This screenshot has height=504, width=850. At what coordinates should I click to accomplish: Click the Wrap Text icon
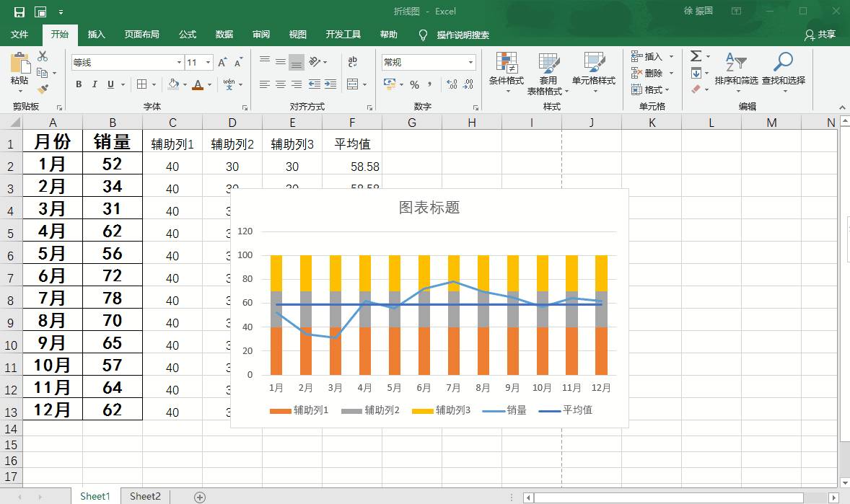(x=352, y=62)
